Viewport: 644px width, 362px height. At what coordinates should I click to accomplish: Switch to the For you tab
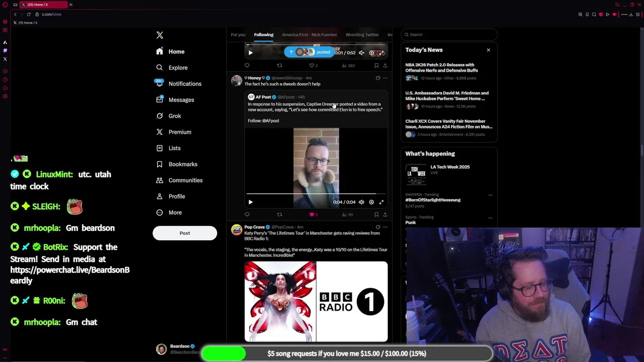[238, 35]
